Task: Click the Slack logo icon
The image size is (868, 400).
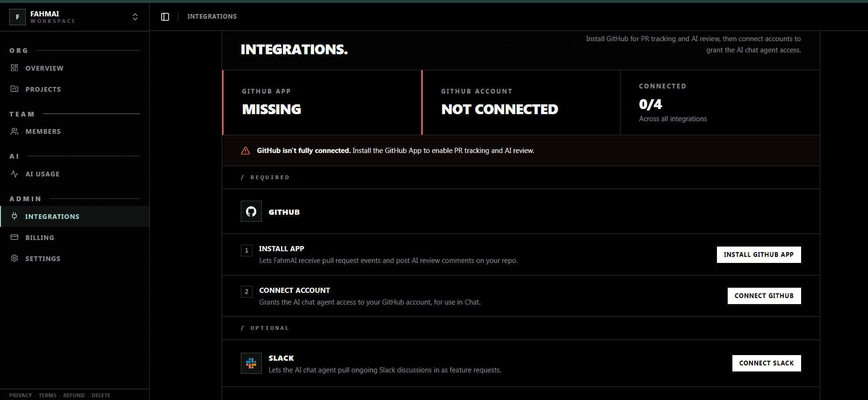Action: [x=251, y=363]
